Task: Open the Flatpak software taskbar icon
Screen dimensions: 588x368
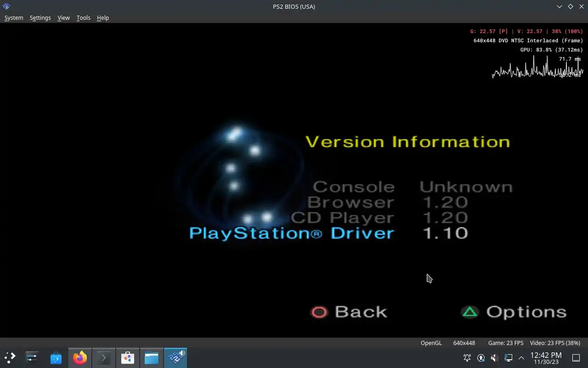Action: coord(128,357)
